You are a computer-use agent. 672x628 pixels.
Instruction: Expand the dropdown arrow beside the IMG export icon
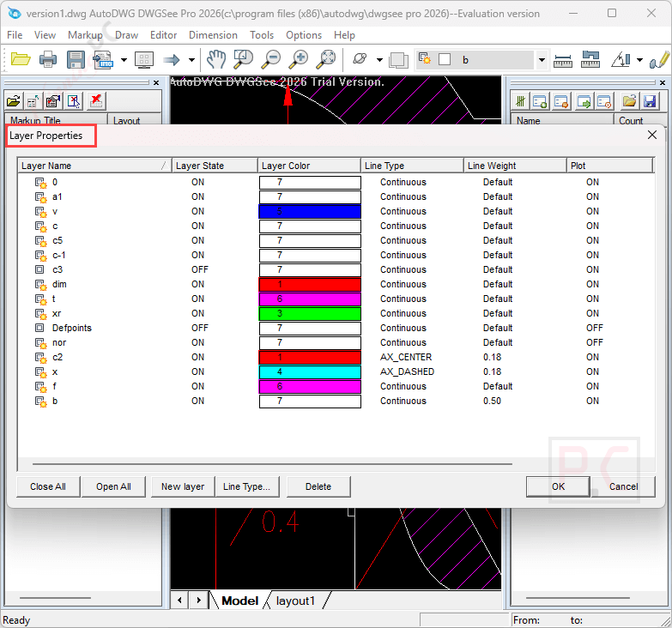pos(124,60)
